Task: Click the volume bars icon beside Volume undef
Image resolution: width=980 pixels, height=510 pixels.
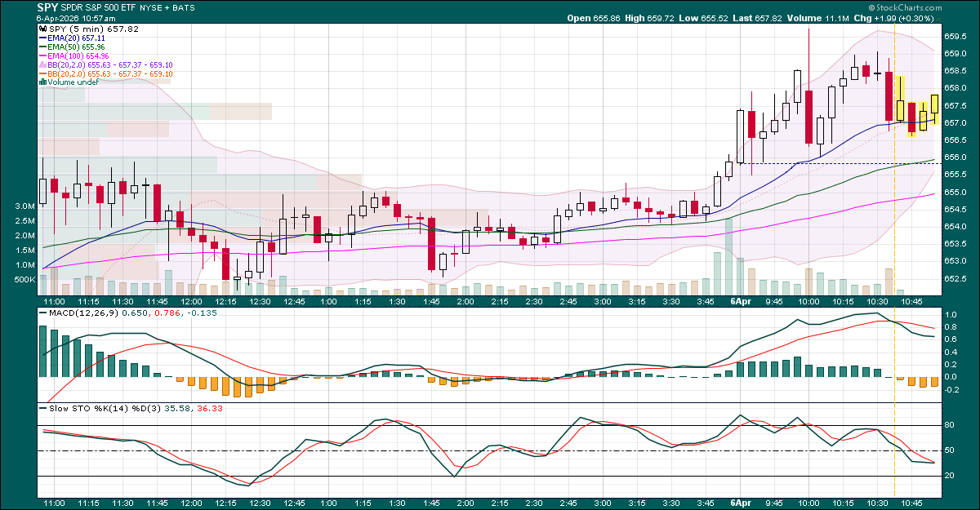Action: (42, 82)
